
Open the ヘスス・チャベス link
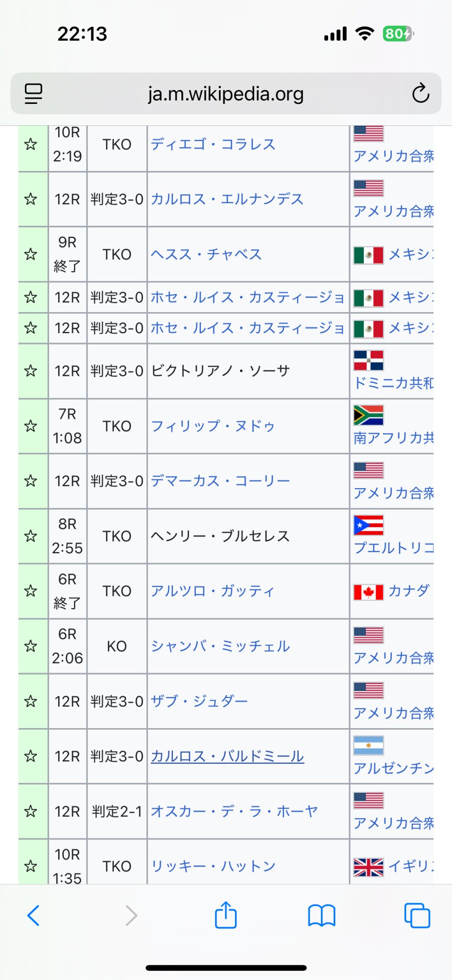tap(206, 254)
